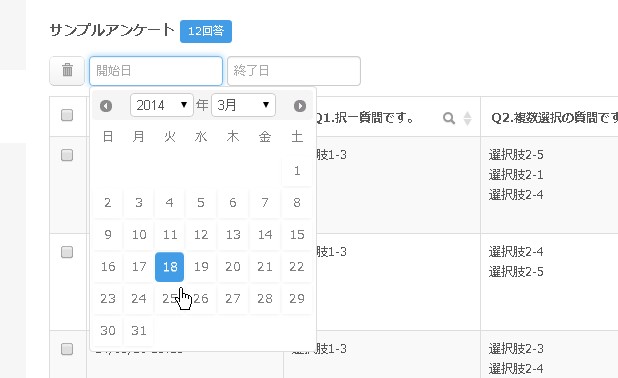Image resolution: width=618 pixels, height=378 pixels.
Task: Select day 23 in calendar
Action: 108,299
